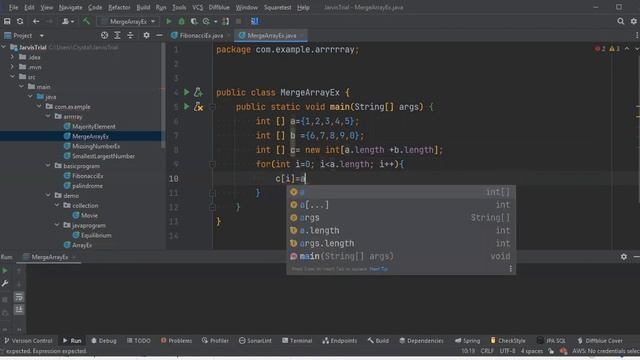Rerun using the green play icon in Run panel
This screenshot has width=640, height=360.
coord(5,271)
